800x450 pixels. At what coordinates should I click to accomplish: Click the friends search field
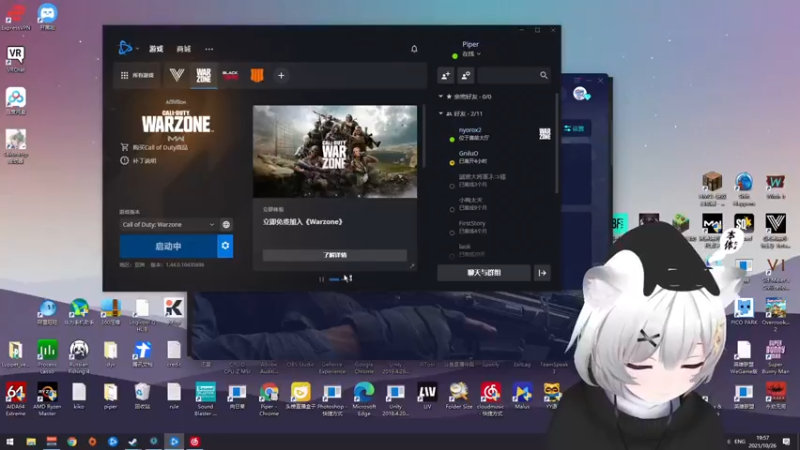pyautogui.click(x=508, y=76)
